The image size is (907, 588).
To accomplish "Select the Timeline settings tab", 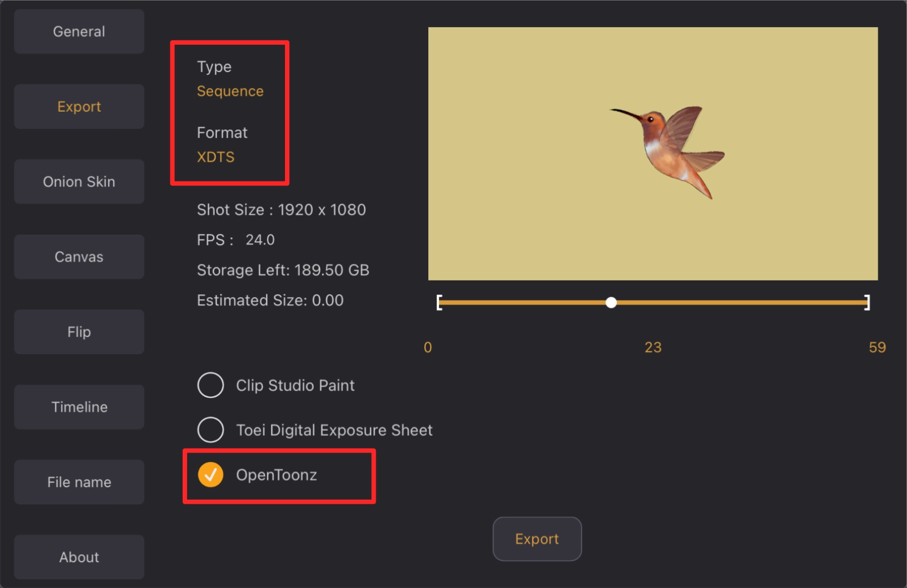I will [79, 407].
